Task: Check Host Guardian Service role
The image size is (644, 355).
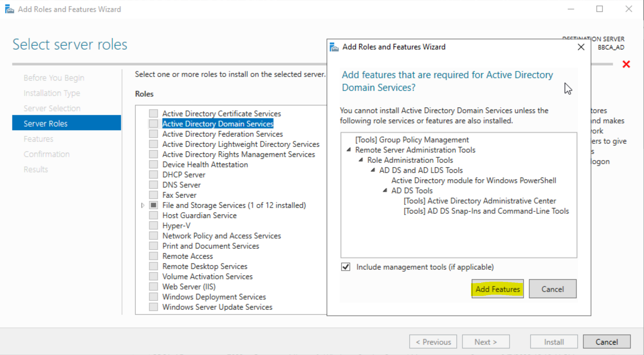Action: click(x=153, y=215)
